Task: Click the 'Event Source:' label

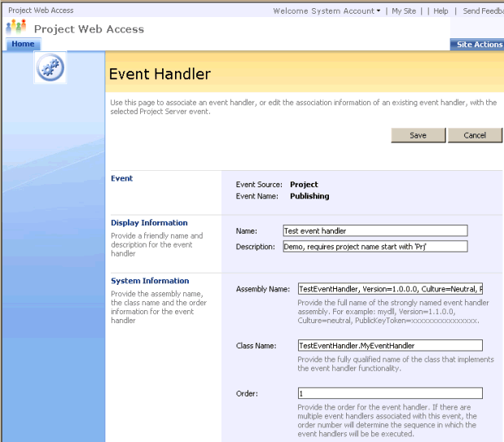Action: 259,185
